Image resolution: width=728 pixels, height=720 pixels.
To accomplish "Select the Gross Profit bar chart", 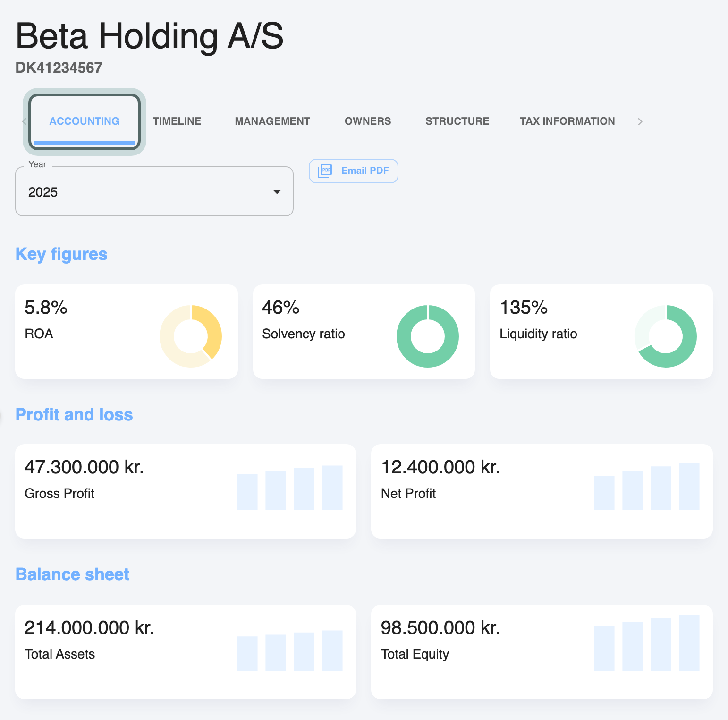I will [x=290, y=488].
